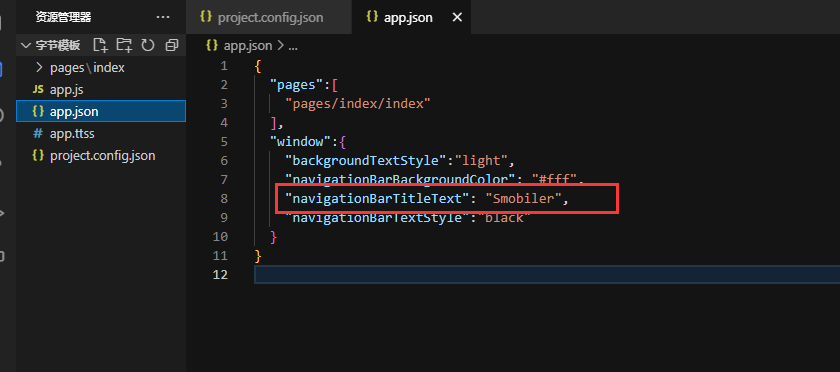Place cursor on empty line 12

[x=547, y=275]
